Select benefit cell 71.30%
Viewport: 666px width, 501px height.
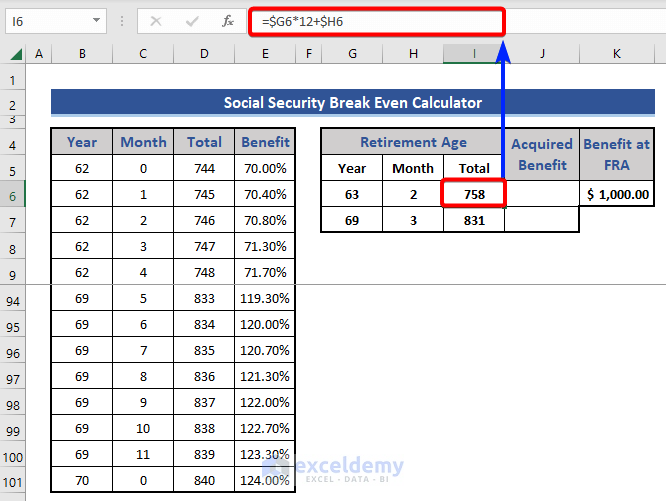(265, 246)
